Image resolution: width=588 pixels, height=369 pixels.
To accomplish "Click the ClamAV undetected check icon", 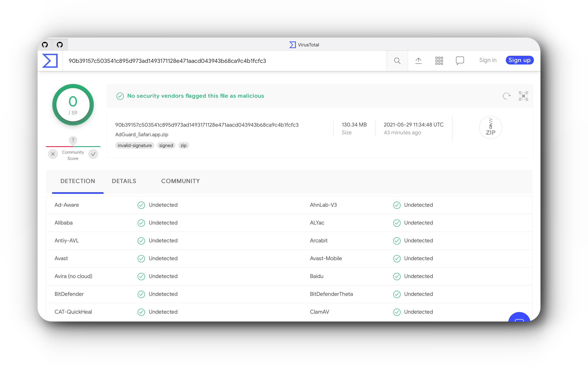I will (x=397, y=312).
